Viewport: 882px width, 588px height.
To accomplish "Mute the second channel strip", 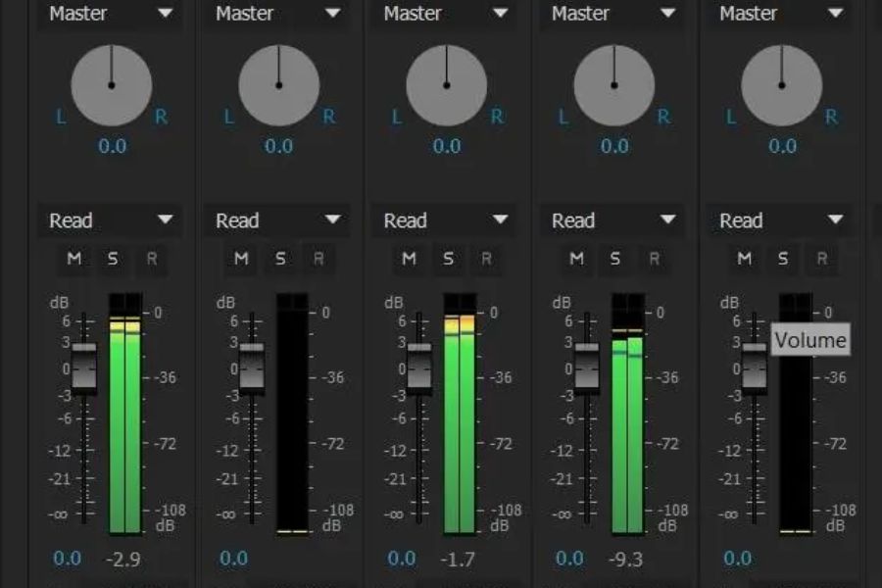I will (241, 259).
